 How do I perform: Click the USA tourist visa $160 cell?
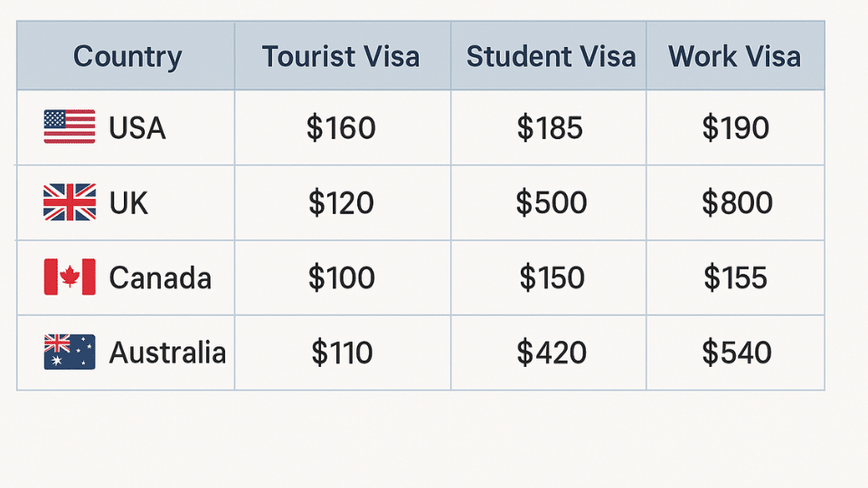click(341, 128)
